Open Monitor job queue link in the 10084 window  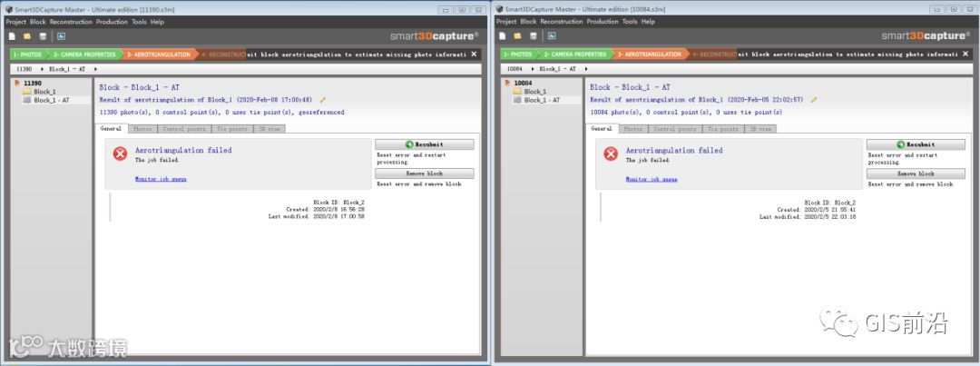pos(652,179)
